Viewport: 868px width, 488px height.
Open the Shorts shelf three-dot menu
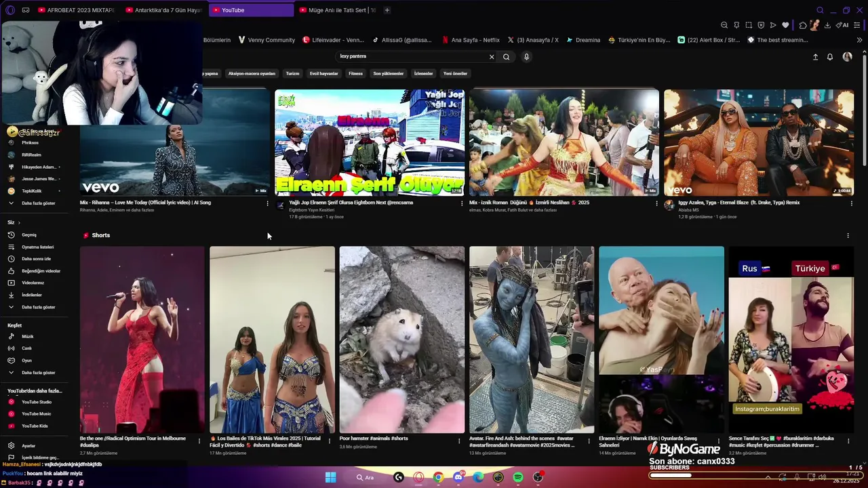click(x=848, y=236)
